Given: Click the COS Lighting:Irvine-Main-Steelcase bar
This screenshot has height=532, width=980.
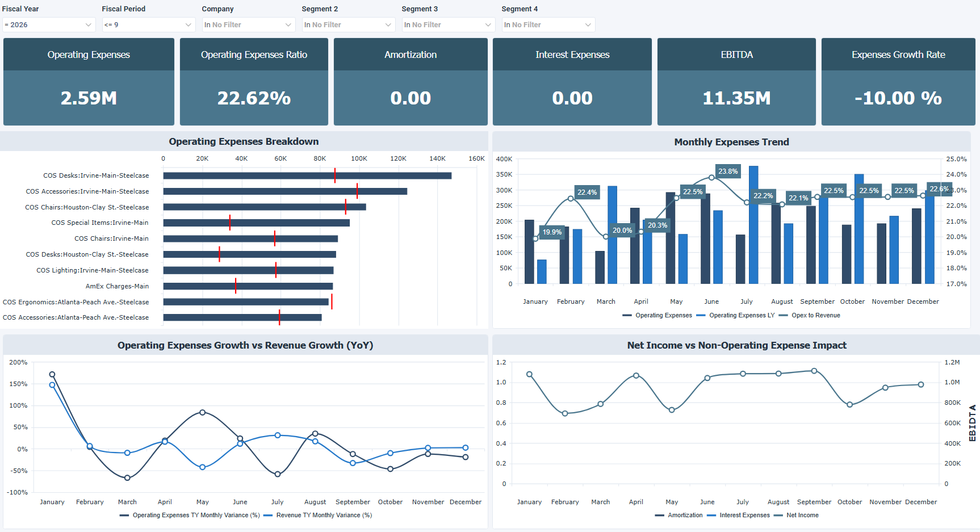Looking at the screenshot, I should pyautogui.click(x=249, y=270).
